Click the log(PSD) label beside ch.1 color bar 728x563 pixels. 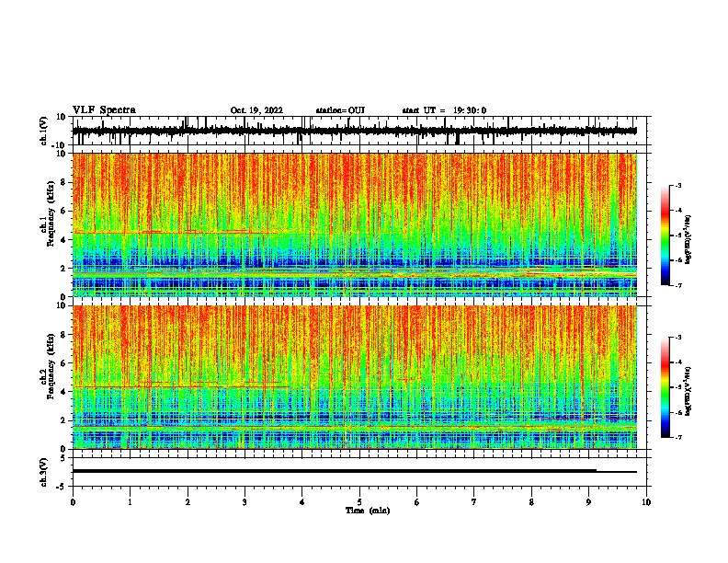(688, 239)
